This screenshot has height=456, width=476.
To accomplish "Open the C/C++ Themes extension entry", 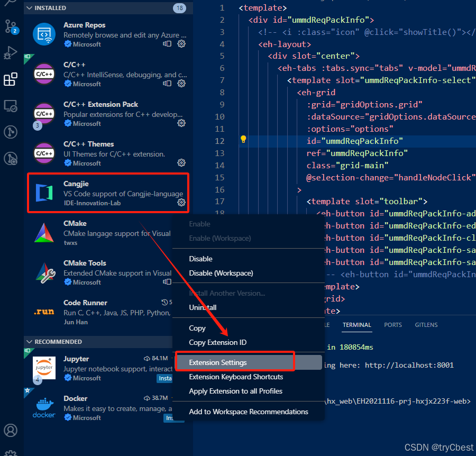I will coord(108,153).
